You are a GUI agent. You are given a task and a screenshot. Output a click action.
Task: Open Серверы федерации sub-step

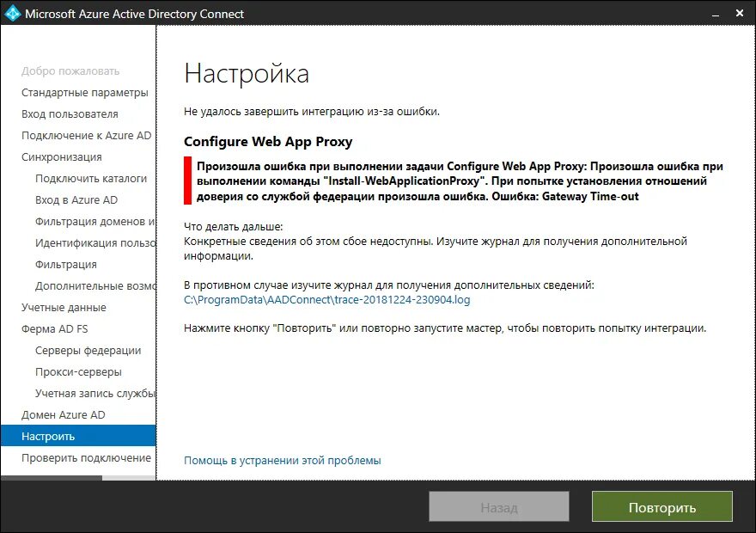88,351
